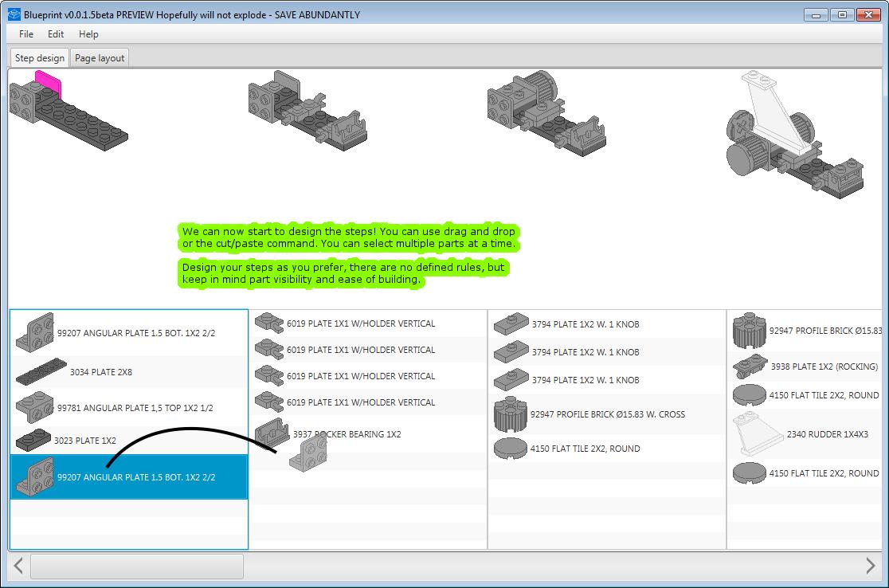The width and height of the screenshot is (889, 588).
Task: Click the 3034 Plate 2x8 part icon
Action: 41,372
